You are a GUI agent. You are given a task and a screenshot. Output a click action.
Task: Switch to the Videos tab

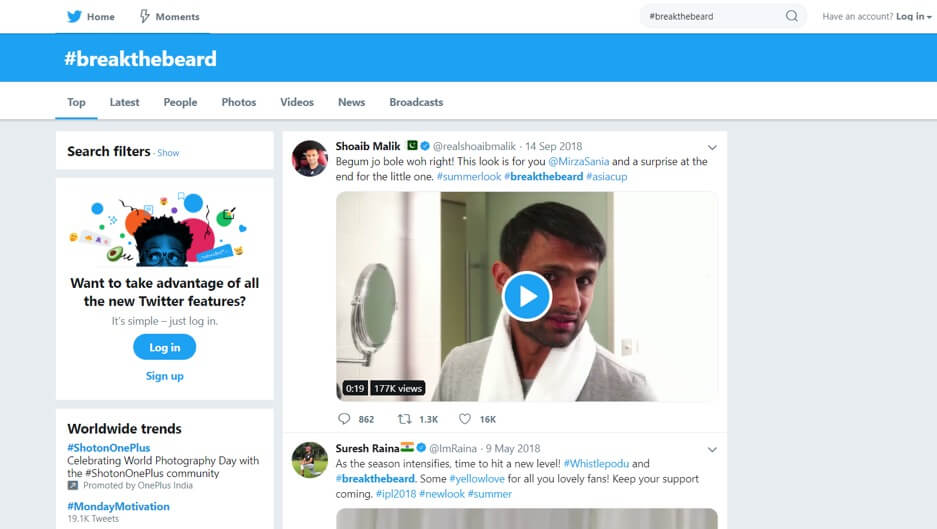(x=297, y=102)
